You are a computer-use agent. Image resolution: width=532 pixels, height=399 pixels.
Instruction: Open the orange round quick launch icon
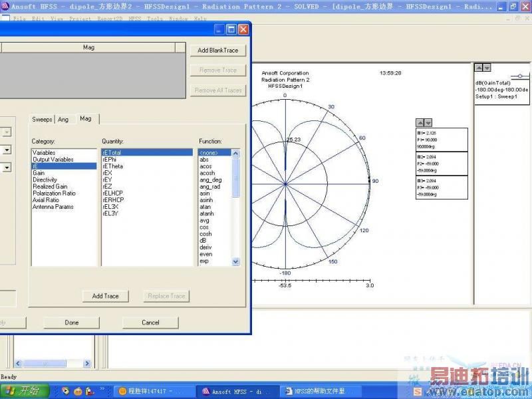(78, 391)
